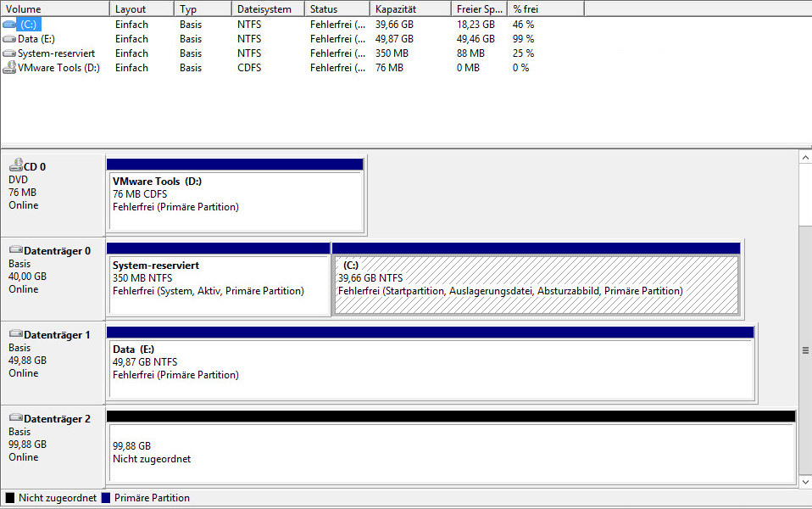The width and height of the screenshot is (812, 509).
Task: Click the Datenträger 2 disk icon
Action: pos(16,417)
